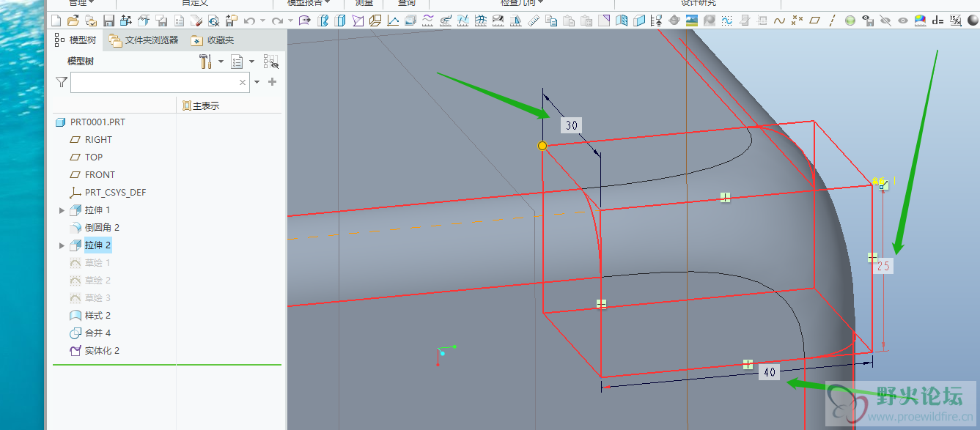Select the suppressed 草绘 3 item
Screen dimensions: 980x430
click(x=90, y=297)
